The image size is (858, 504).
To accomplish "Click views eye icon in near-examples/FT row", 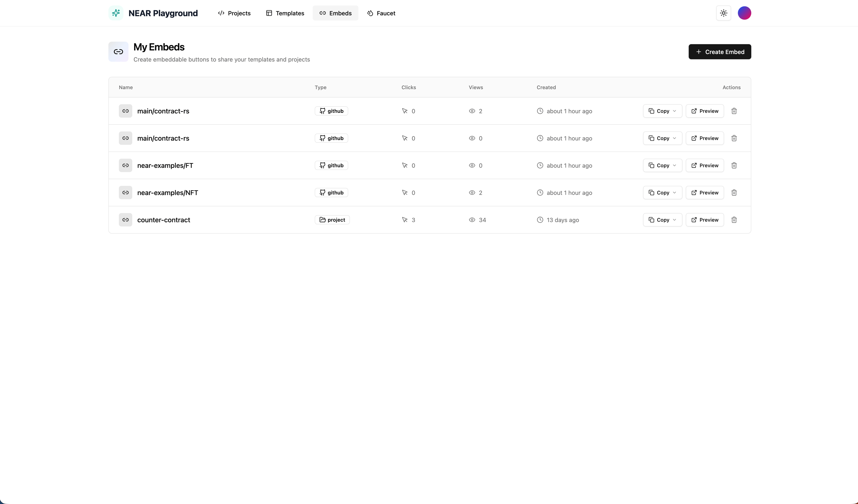I will (x=472, y=166).
